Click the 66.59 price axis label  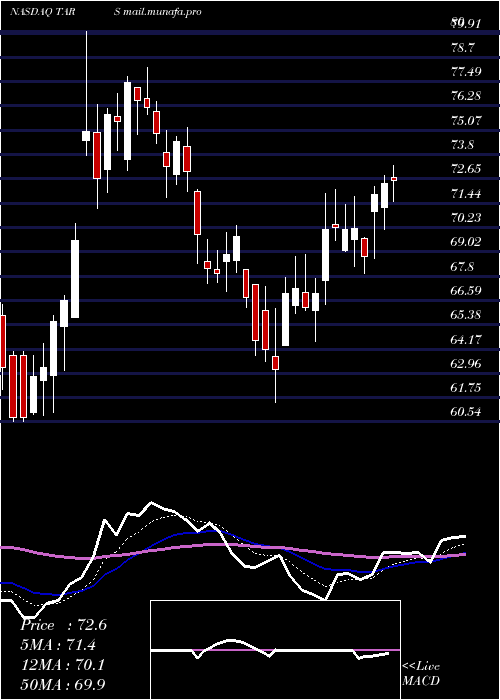pos(467,291)
